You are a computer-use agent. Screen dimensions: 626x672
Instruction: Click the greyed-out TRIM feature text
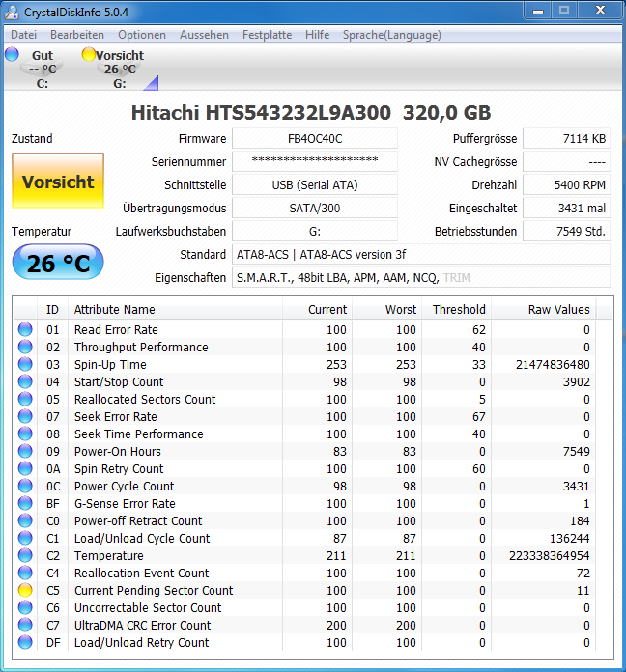pyautogui.click(x=457, y=278)
